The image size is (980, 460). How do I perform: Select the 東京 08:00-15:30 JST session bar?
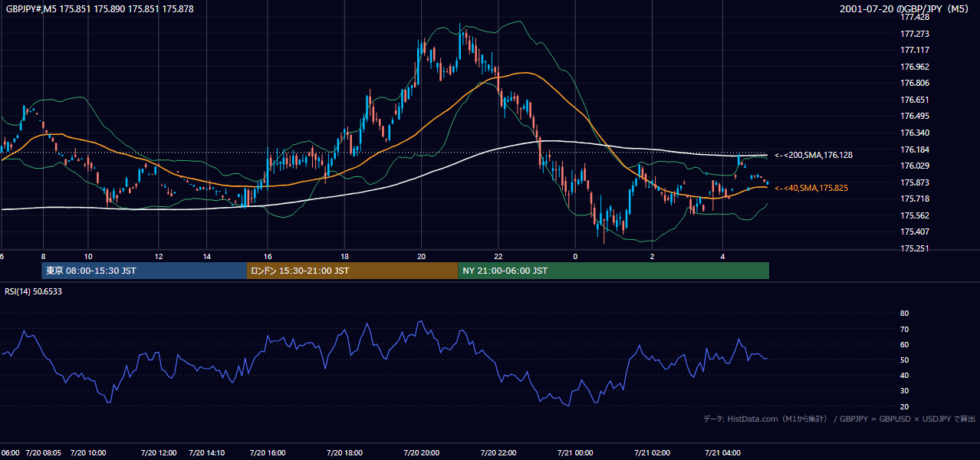point(144,271)
